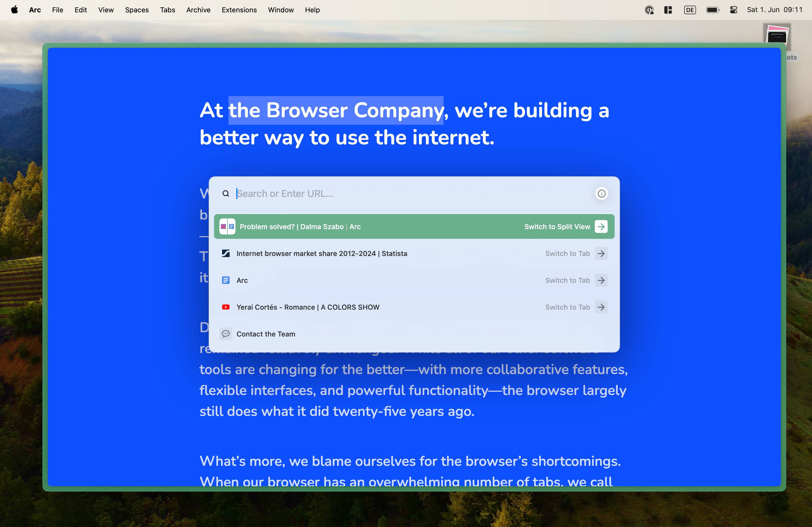This screenshot has width=812, height=527.
Task: Click the chat bubble icon beside Contact the Team
Action: coord(226,334)
